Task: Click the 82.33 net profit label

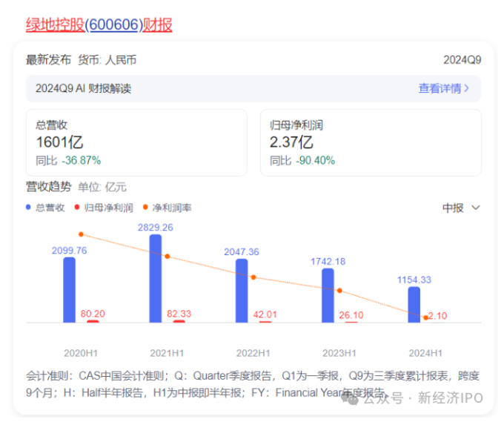Action: [x=179, y=314]
